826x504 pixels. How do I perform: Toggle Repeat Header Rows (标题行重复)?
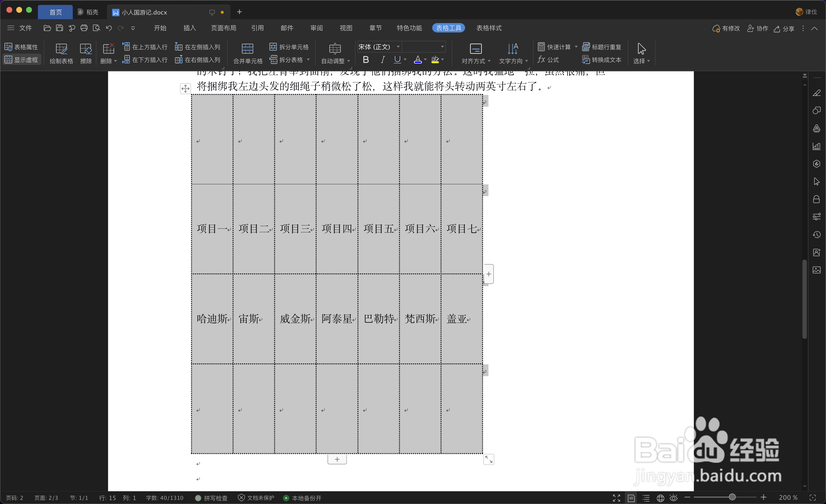click(x=602, y=47)
